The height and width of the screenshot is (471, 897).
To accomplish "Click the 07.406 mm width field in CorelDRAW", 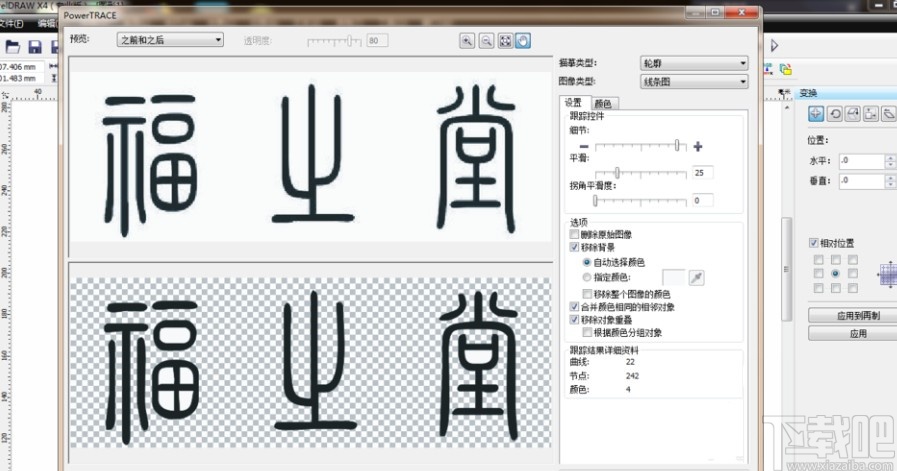I will click(x=20, y=67).
